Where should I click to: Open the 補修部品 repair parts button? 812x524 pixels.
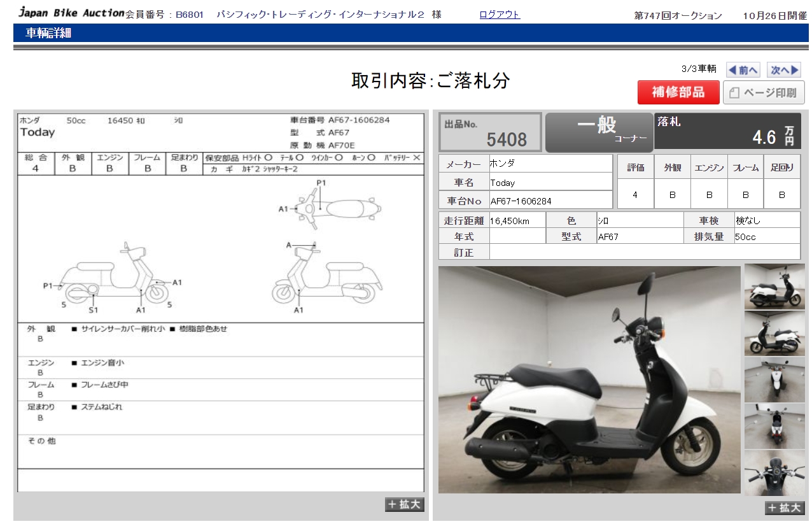(x=678, y=92)
